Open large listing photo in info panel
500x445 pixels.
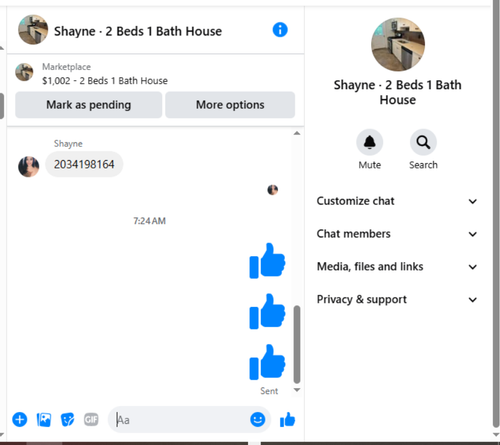coord(398,44)
